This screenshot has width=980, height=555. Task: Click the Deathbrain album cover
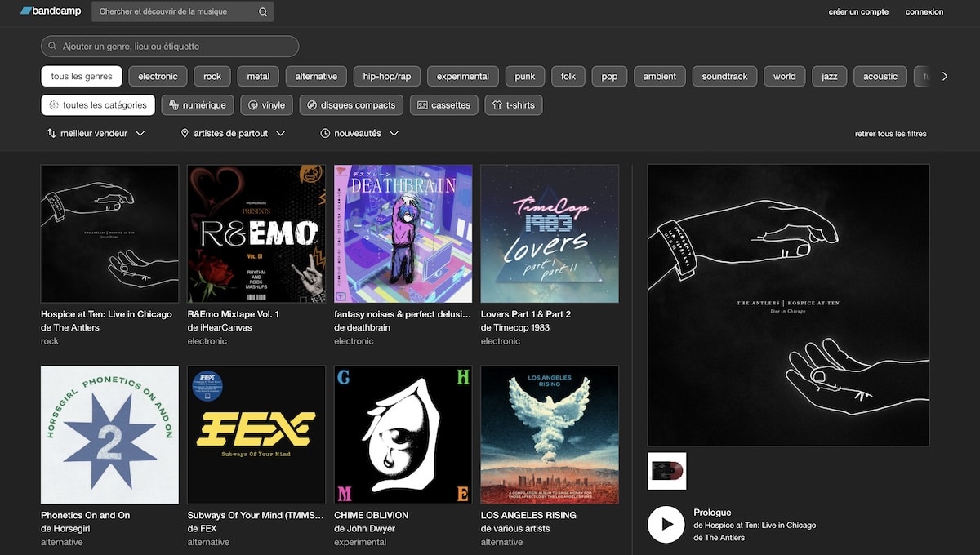[x=403, y=234]
